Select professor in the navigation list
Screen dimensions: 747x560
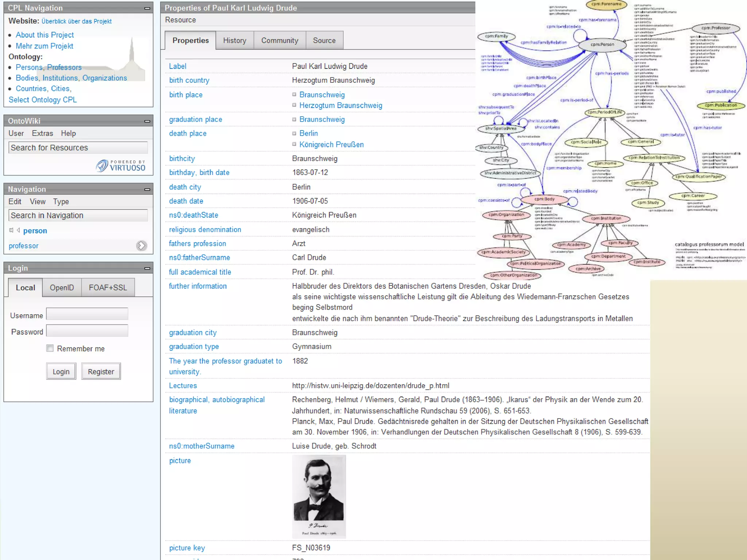23,246
